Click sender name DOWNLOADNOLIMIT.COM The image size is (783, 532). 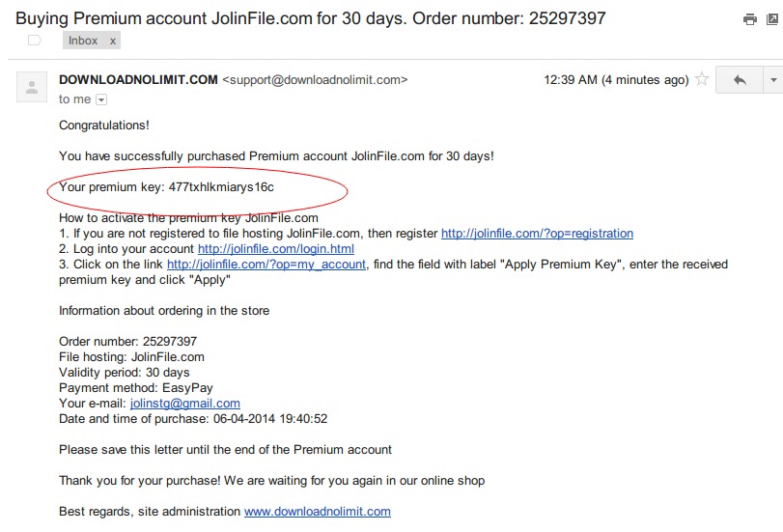click(x=138, y=80)
